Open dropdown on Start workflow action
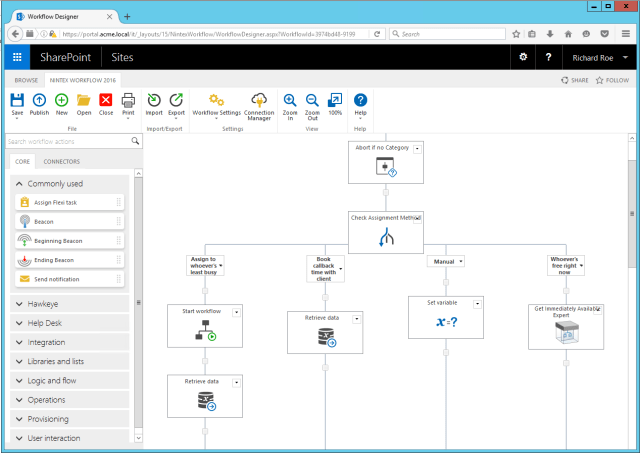The image size is (640, 453). 237,312
